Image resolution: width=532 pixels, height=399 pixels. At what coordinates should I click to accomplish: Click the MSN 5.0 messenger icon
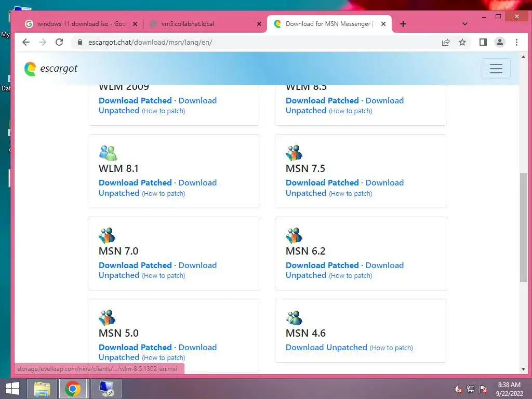[x=107, y=318]
